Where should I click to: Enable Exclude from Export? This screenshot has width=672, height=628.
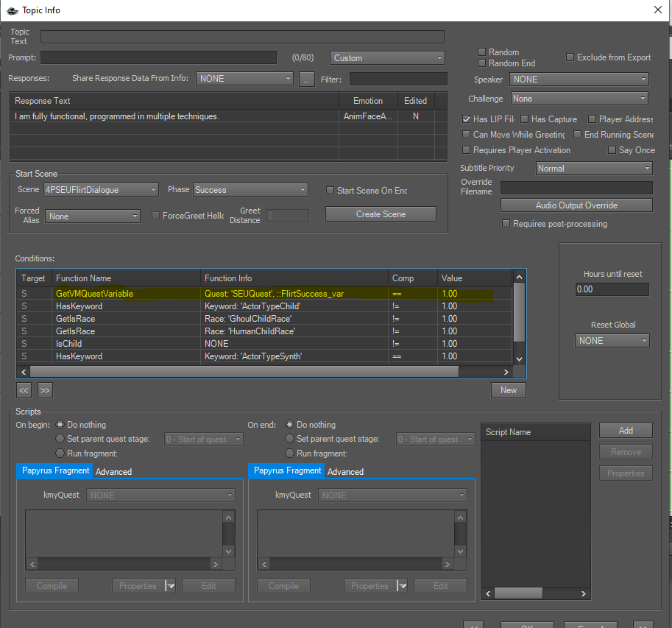pyautogui.click(x=570, y=57)
